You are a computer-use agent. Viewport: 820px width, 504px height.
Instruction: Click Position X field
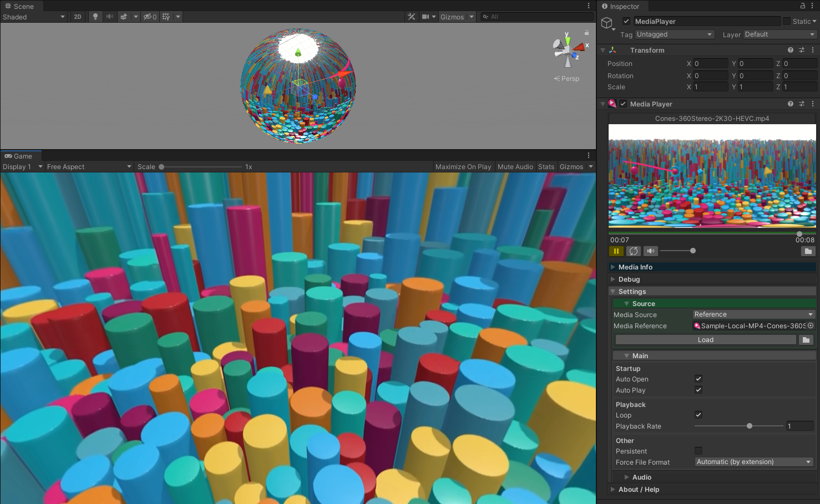click(x=710, y=63)
